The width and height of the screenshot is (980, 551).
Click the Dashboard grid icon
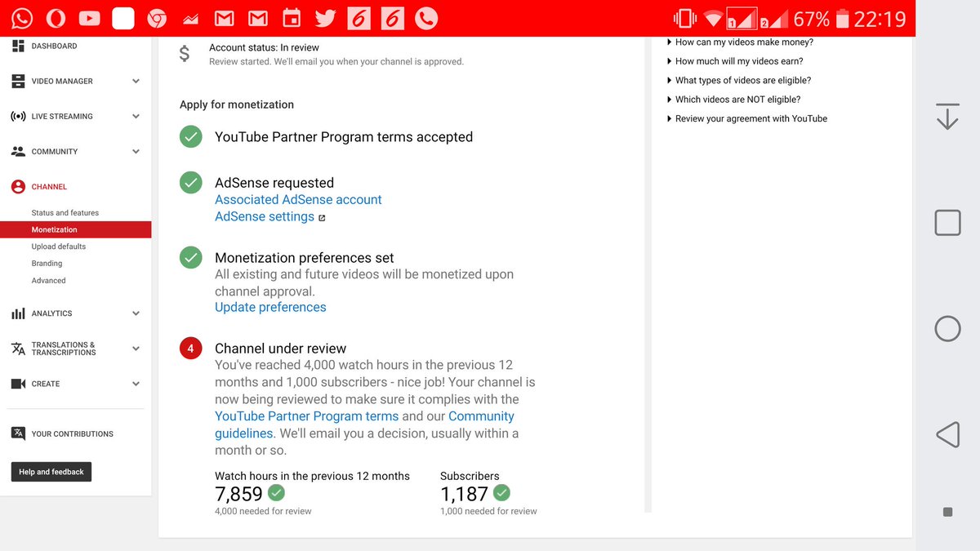pos(18,47)
